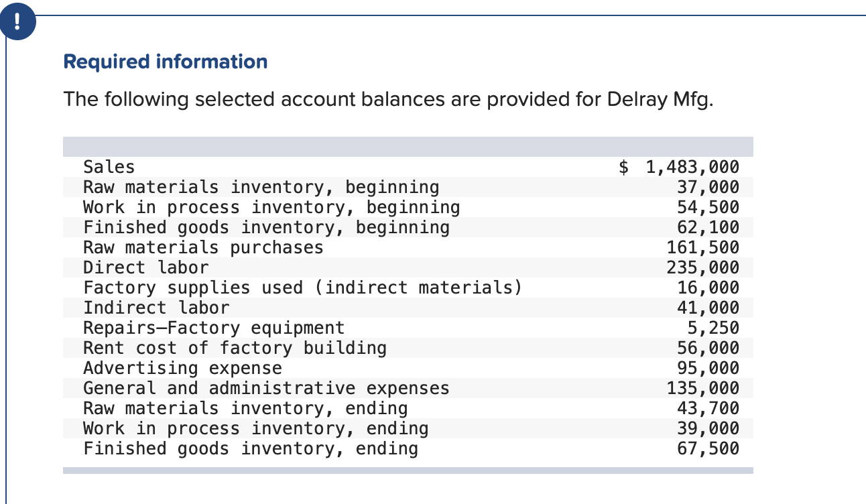
Task: Select the 161,500 value
Action: (x=703, y=247)
